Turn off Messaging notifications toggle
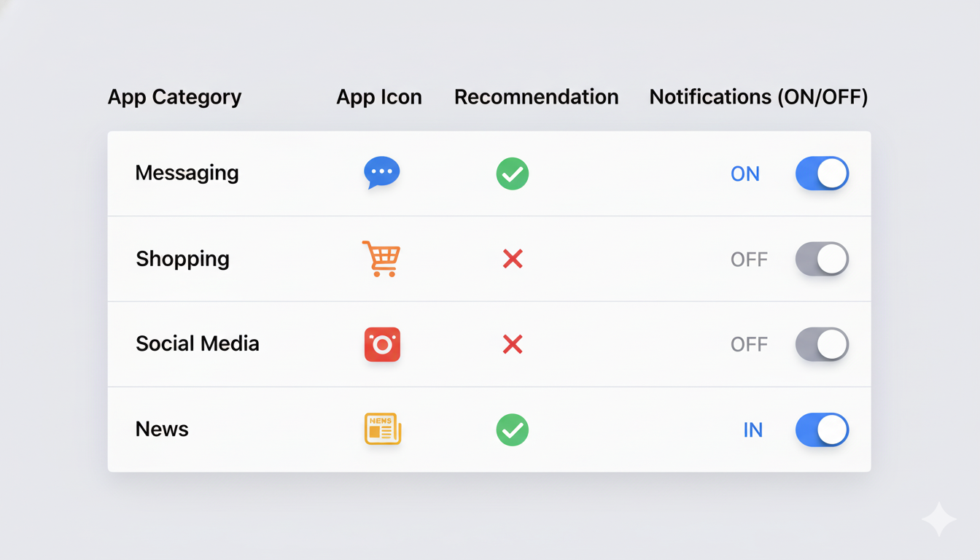The height and width of the screenshot is (560, 980). (x=822, y=174)
